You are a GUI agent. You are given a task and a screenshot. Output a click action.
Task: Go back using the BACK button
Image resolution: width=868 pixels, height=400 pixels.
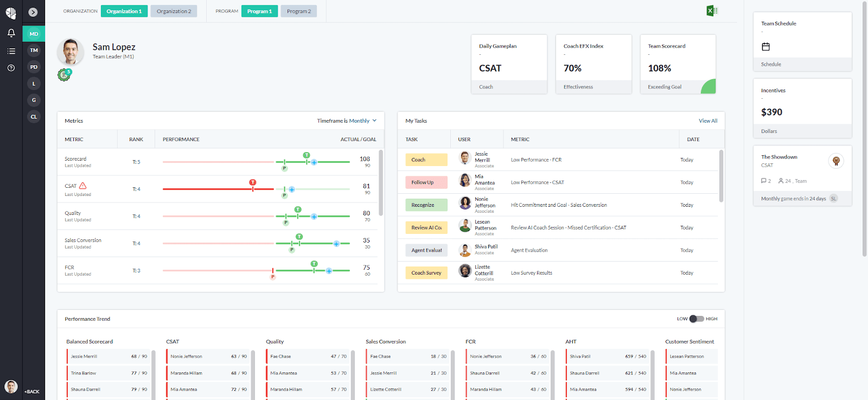pyautogui.click(x=32, y=391)
